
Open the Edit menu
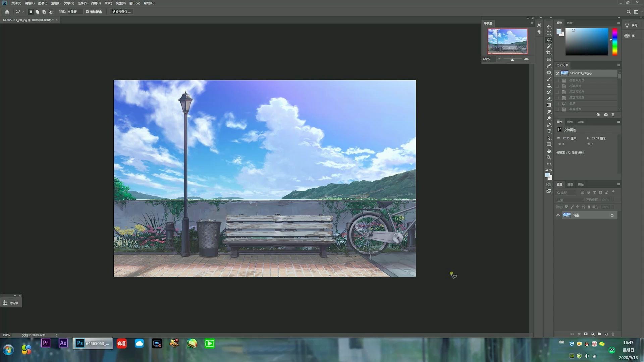click(30, 3)
